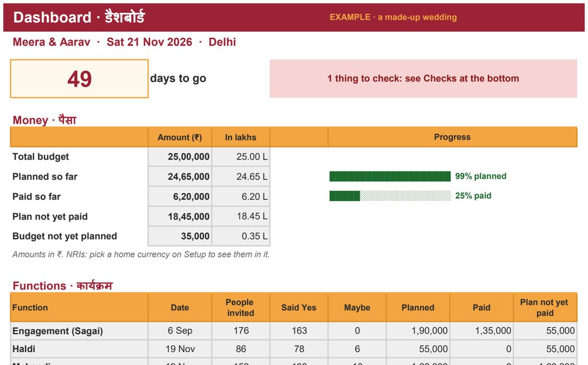
Task: Select the 1,35,000 paid cell
Action: 482,331
